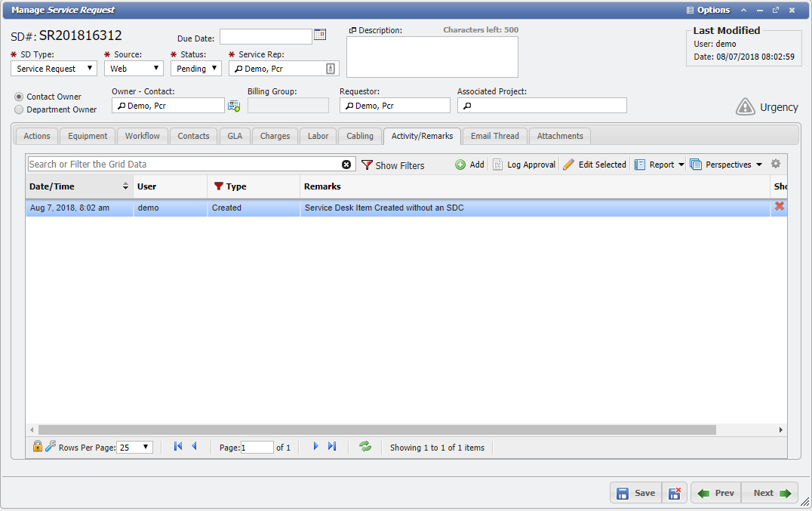Click the add contact icon beside Owner
812x511 pixels.
tap(234, 106)
